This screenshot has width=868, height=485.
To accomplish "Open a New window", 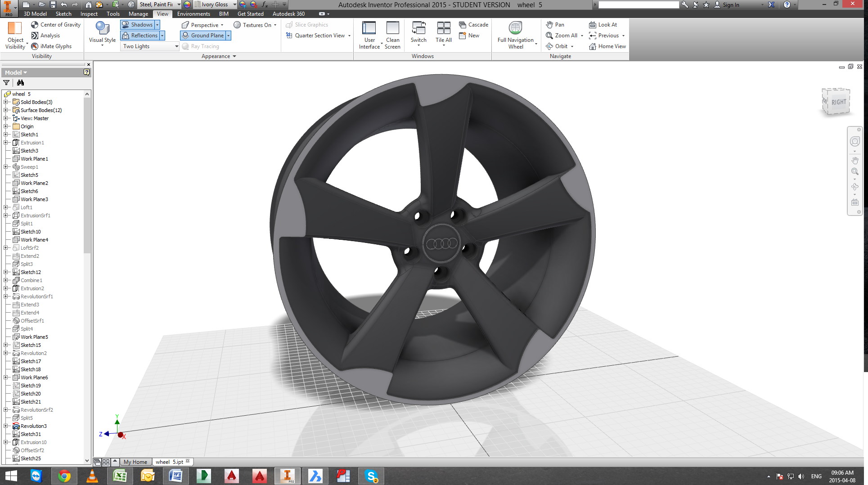I will point(469,36).
